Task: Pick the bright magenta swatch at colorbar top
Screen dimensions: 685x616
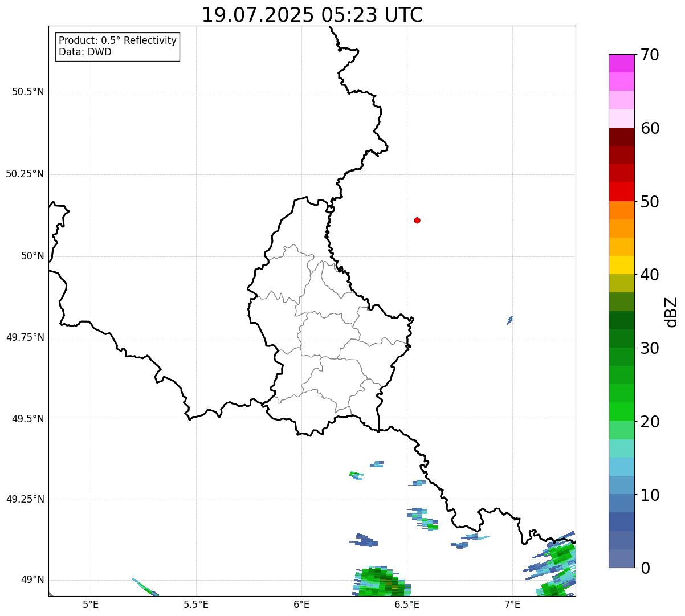Action: [622, 63]
